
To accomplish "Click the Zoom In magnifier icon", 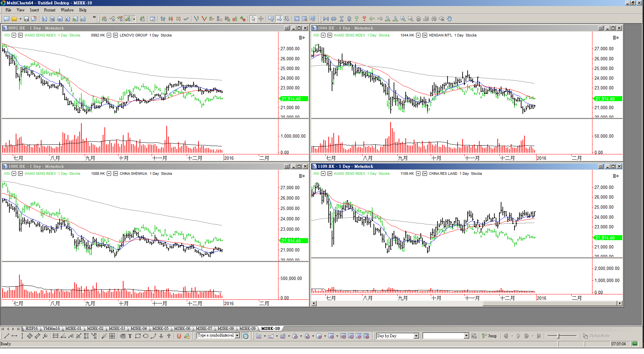I will (403, 19).
